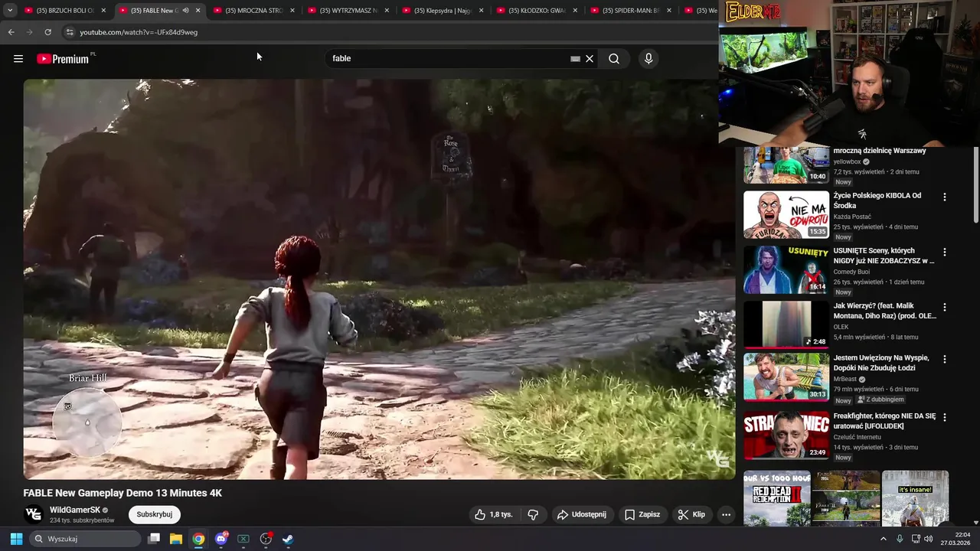Open the mroczną dzielnicę Warszawy thumbnail

point(786,165)
